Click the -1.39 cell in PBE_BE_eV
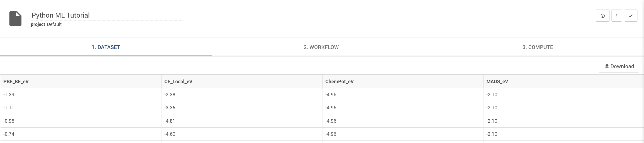Screen dimensions: 644x143 point(9,95)
